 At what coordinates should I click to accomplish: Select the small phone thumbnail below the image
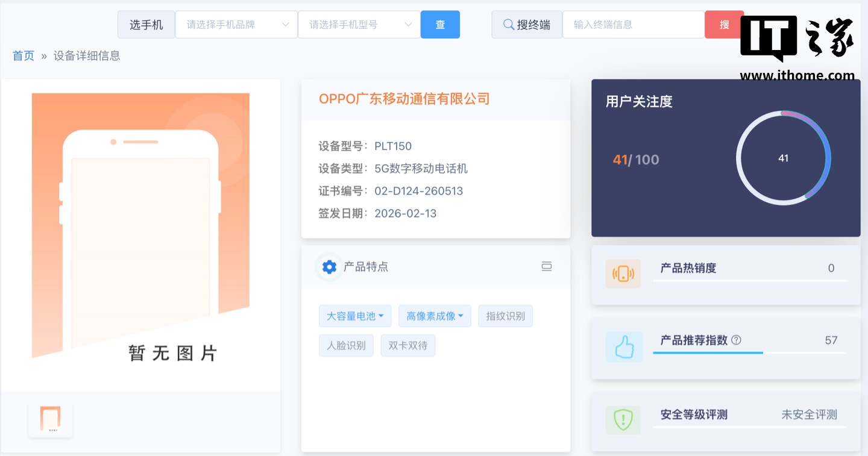(x=50, y=419)
